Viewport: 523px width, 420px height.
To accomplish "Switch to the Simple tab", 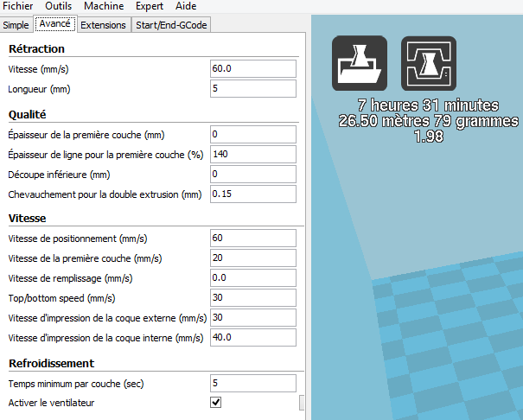I will (x=16, y=25).
